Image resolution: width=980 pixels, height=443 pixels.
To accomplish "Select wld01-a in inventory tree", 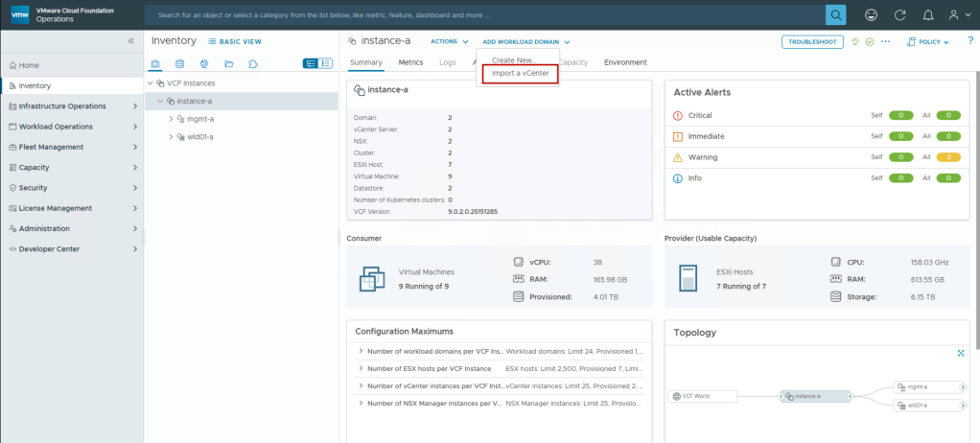I will pyautogui.click(x=200, y=137).
